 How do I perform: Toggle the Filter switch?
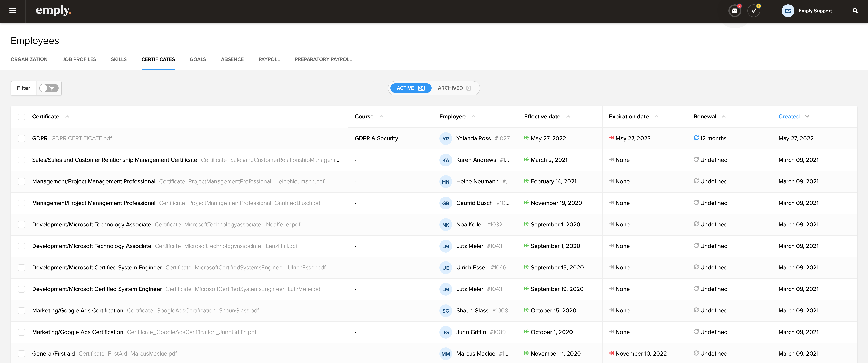point(48,88)
